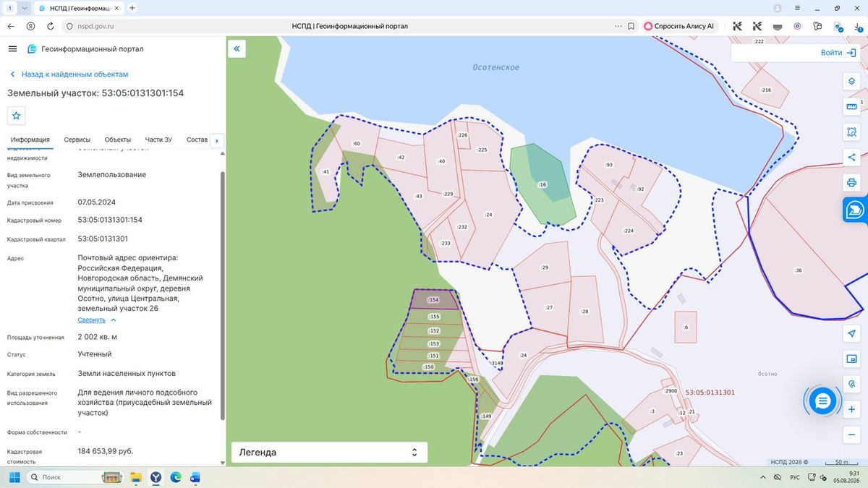Bookmark the page with the bookmark icon
The height and width of the screenshot is (488, 868).
(x=631, y=26)
